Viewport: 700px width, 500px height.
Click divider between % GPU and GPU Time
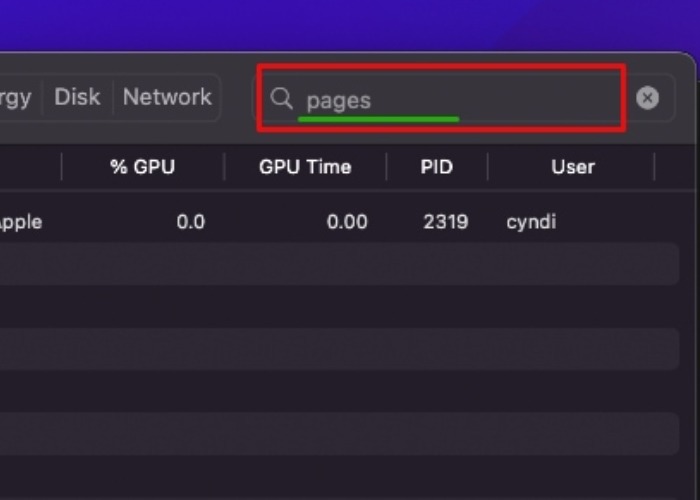225,167
